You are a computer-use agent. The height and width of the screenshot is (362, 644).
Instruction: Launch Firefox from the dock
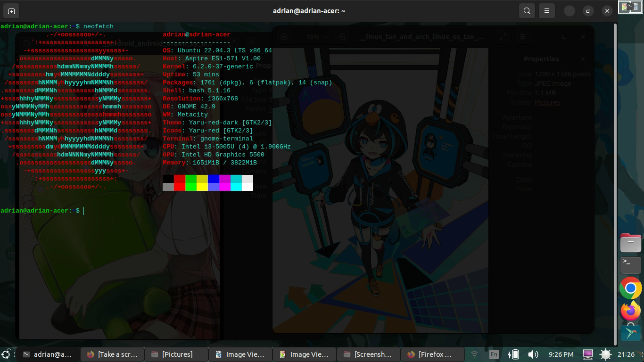[x=630, y=311]
